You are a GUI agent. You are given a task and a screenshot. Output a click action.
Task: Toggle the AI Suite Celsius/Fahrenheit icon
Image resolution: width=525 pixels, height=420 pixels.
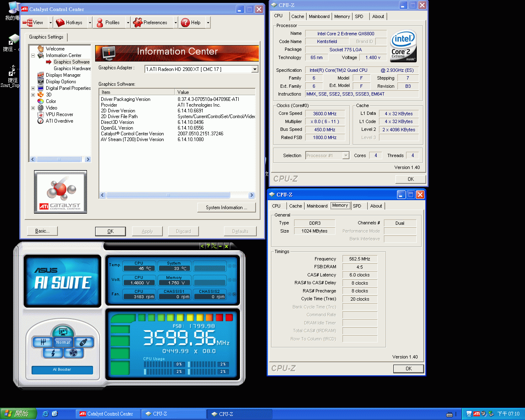[x=214, y=246]
